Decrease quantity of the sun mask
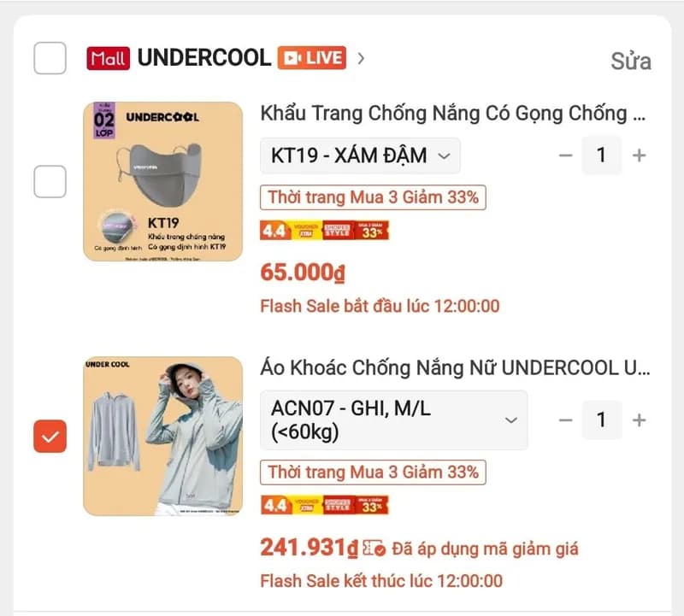 coord(565,155)
